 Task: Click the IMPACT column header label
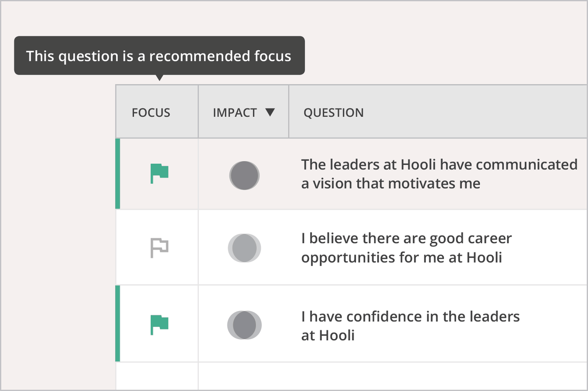(235, 113)
